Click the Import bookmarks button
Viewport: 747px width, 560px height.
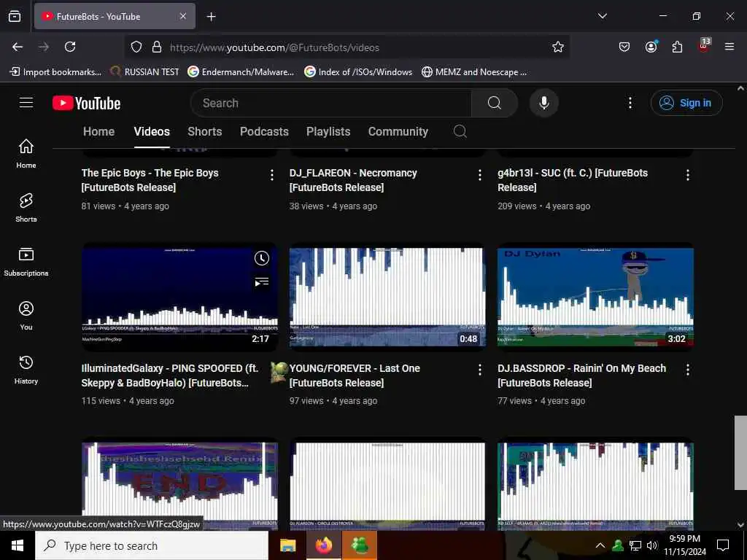pyautogui.click(x=55, y=72)
